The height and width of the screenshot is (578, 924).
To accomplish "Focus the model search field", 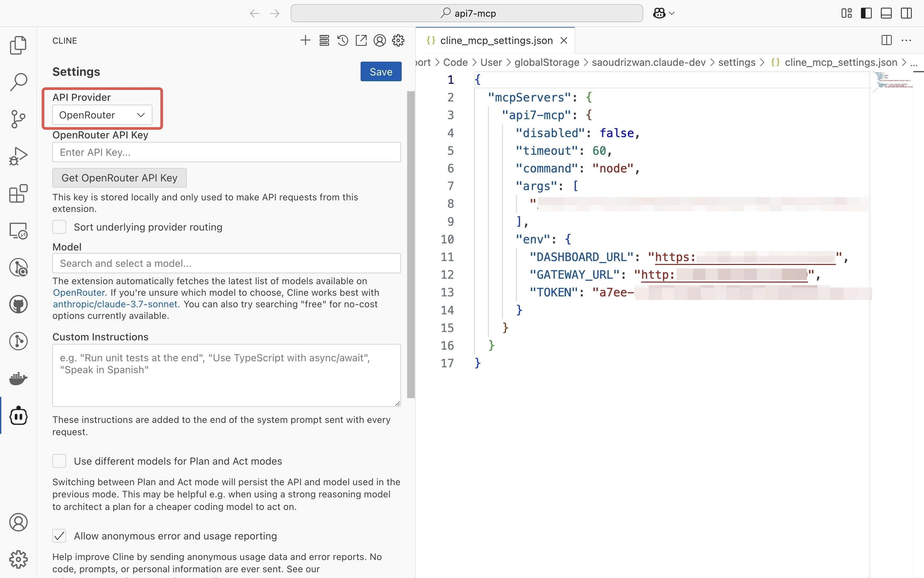I will [x=227, y=263].
